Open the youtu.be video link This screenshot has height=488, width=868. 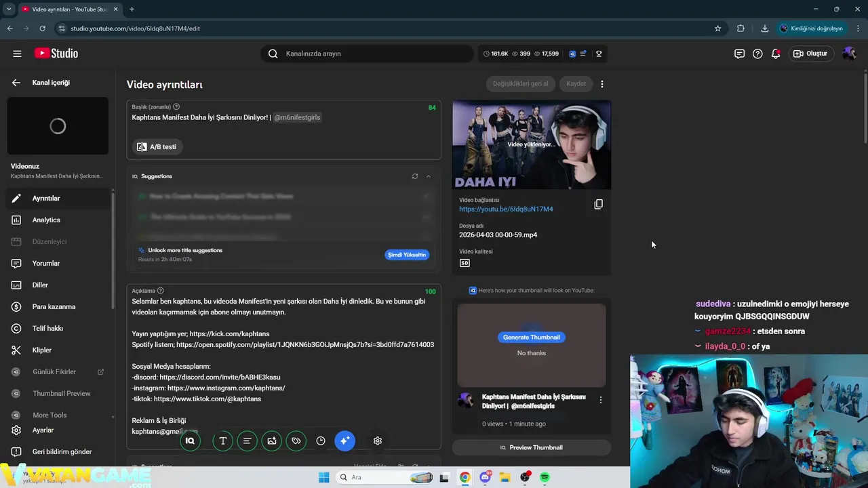pyautogui.click(x=506, y=209)
